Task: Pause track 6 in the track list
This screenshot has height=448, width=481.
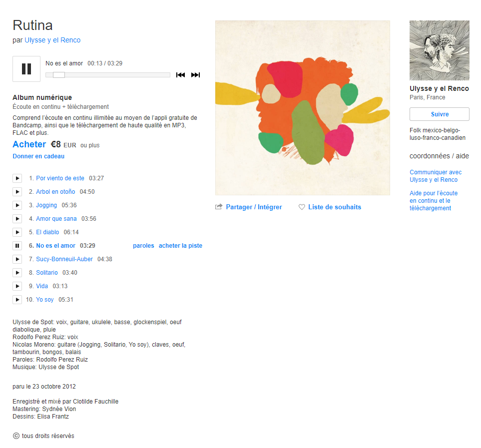Action: pyautogui.click(x=17, y=246)
